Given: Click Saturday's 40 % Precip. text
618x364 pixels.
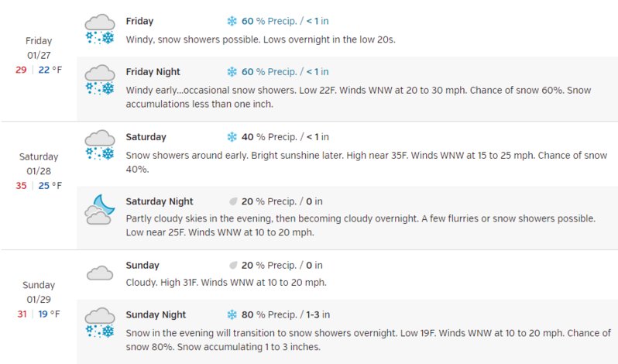Looking at the screenshot, I should point(270,137).
